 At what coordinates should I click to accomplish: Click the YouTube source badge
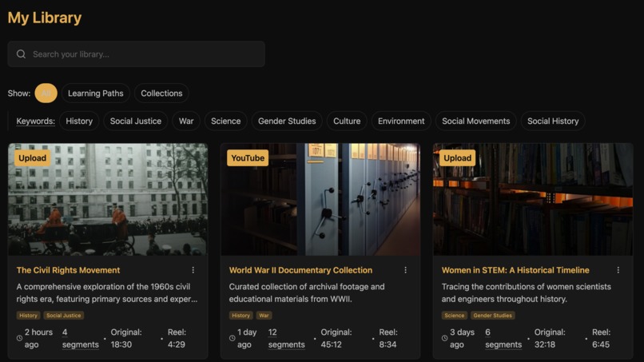pos(248,158)
